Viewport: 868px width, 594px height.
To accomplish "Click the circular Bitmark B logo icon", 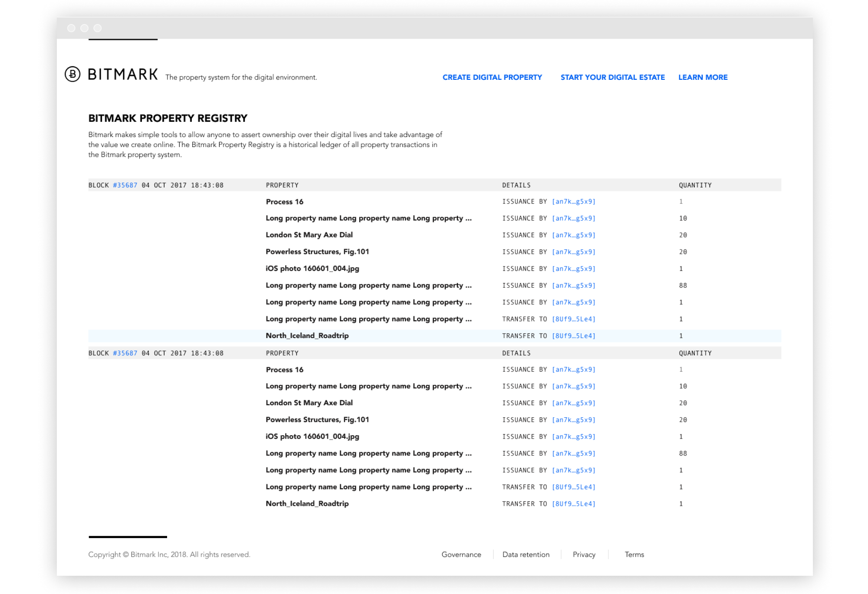I will coord(72,74).
